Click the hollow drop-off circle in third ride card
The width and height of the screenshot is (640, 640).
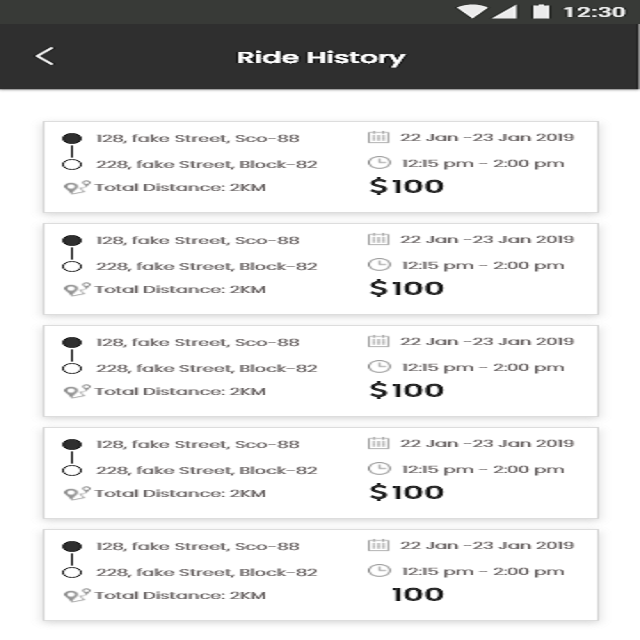coord(72,368)
